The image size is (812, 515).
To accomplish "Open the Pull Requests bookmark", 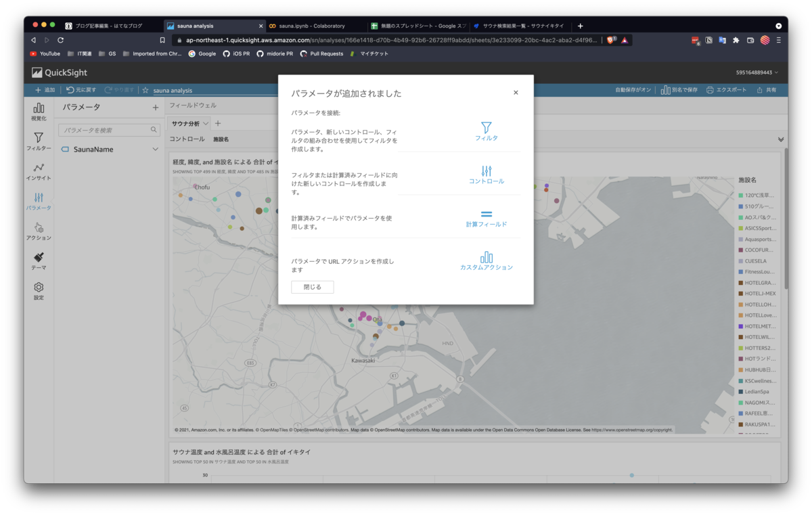I will 322,53.
